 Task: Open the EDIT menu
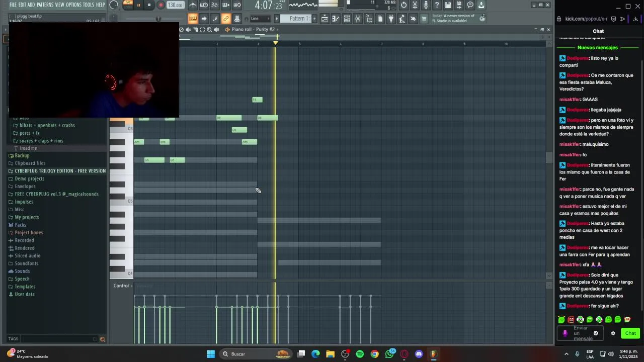[x=22, y=5]
